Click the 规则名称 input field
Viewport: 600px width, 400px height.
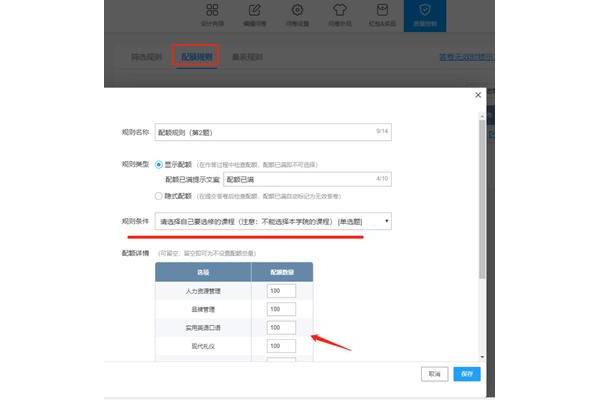(x=273, y=132)
